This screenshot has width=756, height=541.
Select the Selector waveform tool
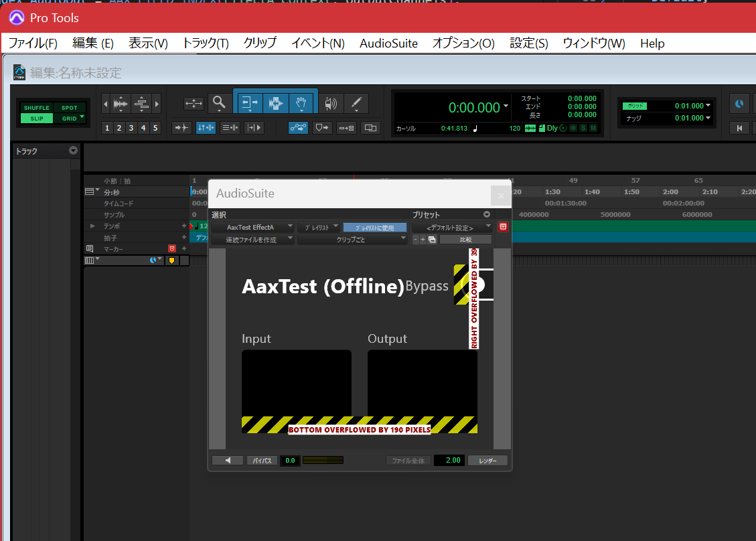276,102
